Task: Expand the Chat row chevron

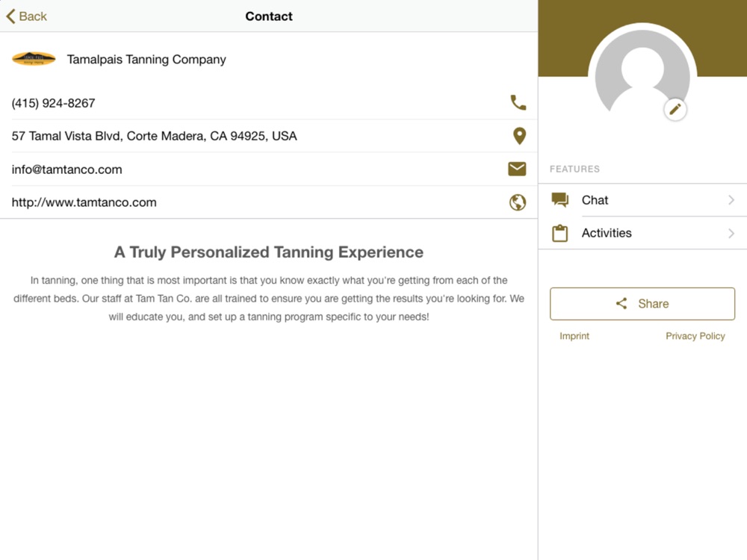Action: [x=731, y=200]
